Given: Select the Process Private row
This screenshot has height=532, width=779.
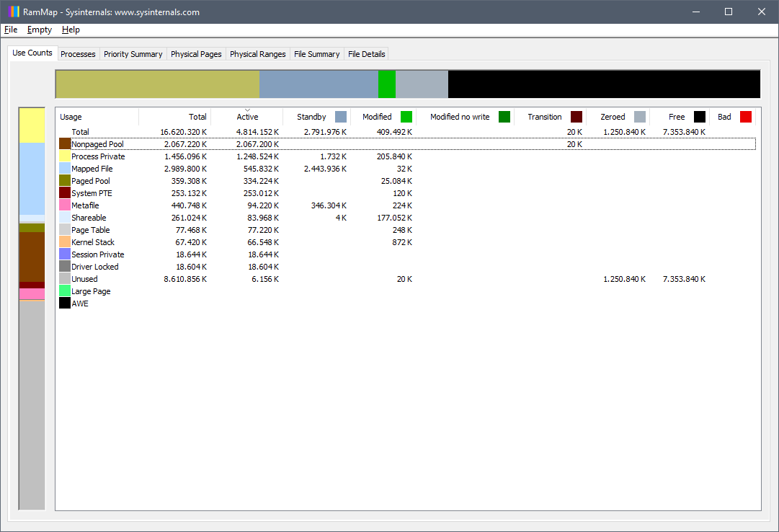Looking at the screenshot, I should click(406, 156).
